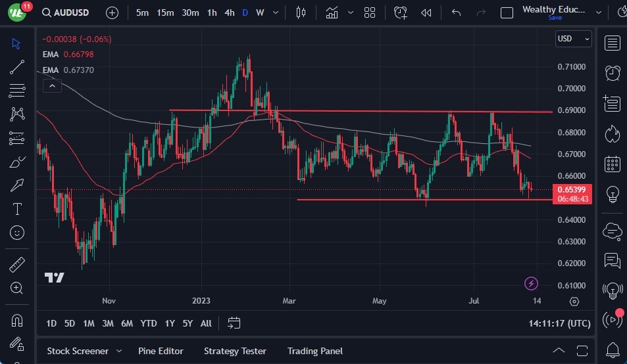
Task: Open the Strategy Tester tab
Action: tap(235, 351)
